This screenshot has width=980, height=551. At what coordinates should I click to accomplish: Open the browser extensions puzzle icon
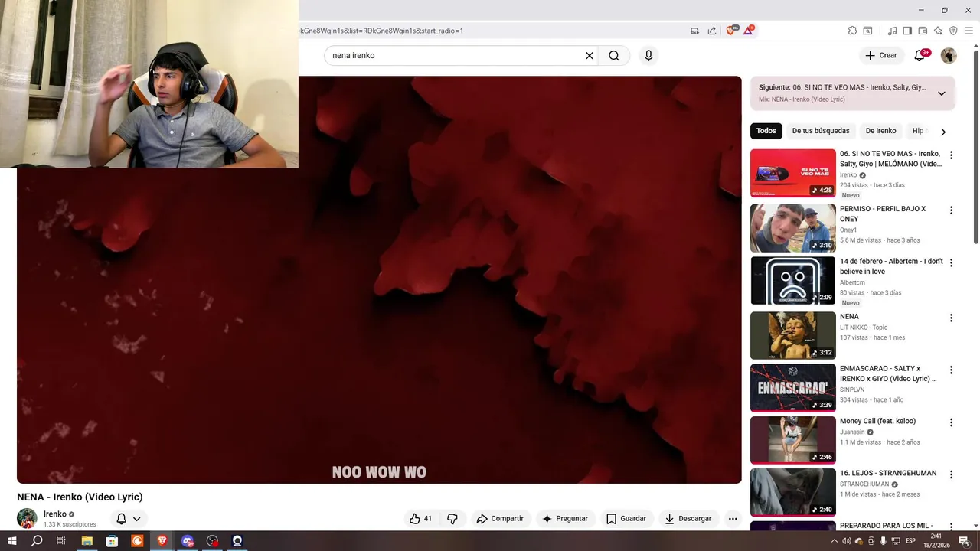coord(852,31)
